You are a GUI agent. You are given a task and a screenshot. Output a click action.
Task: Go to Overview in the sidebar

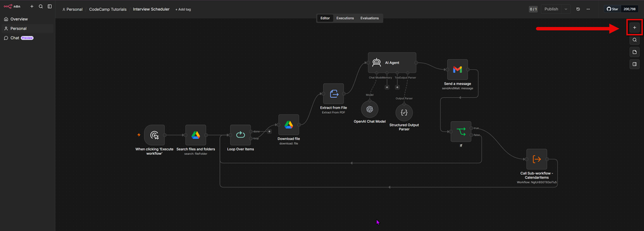(x=27, y=19)
